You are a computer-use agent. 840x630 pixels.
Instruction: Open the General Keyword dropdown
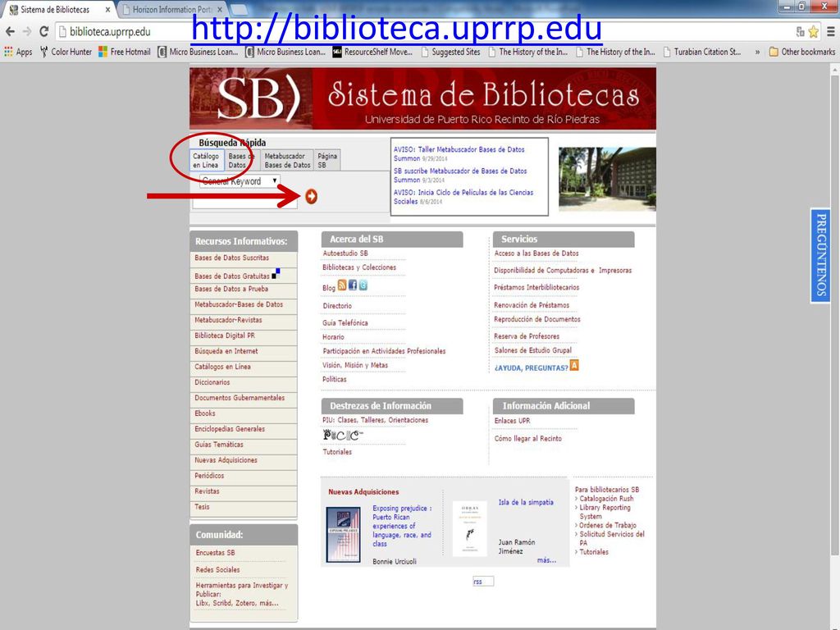(x=240, y=181)
